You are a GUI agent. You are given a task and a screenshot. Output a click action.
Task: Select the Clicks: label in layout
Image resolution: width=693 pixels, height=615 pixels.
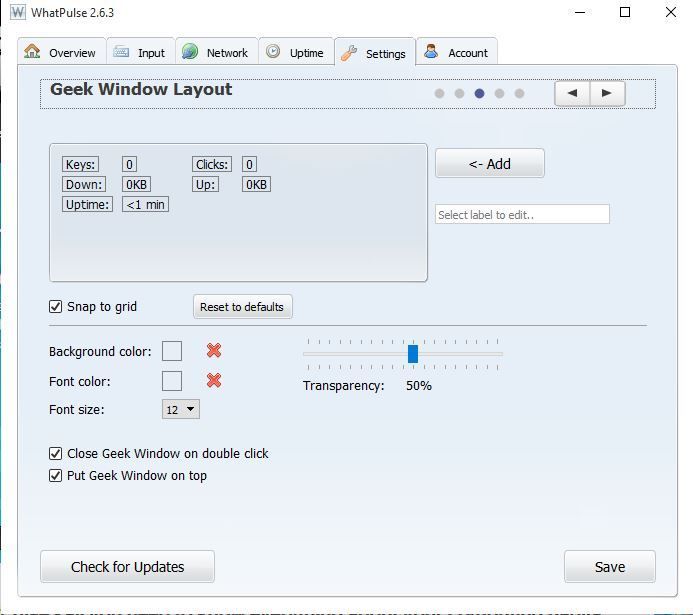coord(212,164)
